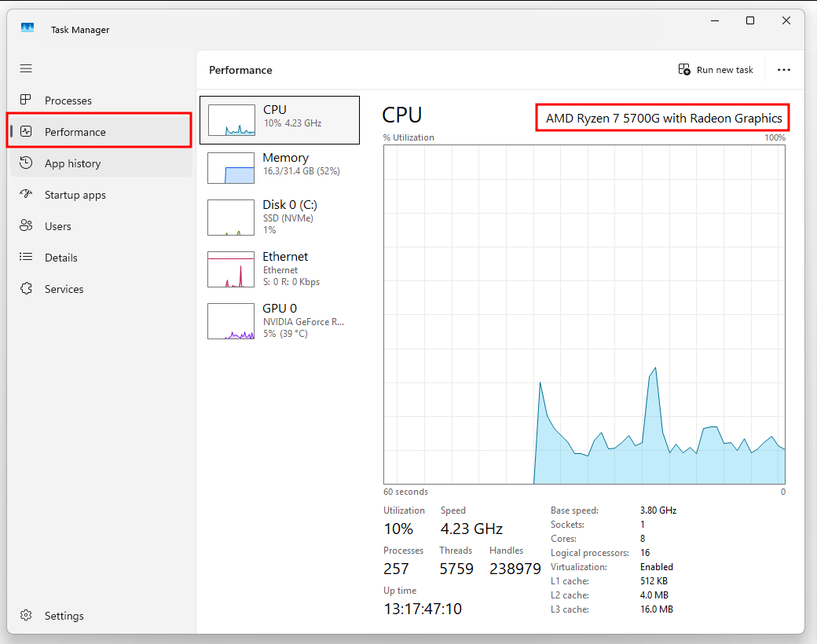The image size is (817, 644).
Task: Maximize the Task Manager window
Action: [750, 21]
